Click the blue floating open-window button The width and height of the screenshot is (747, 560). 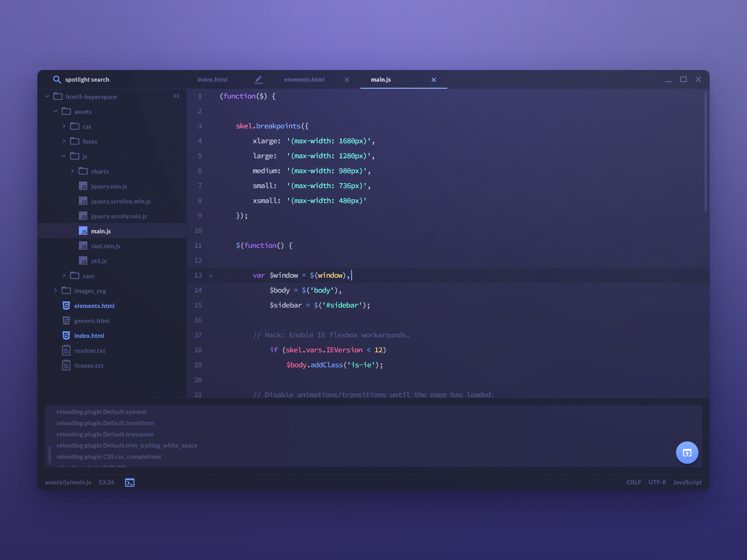click(x=687, y=452)
